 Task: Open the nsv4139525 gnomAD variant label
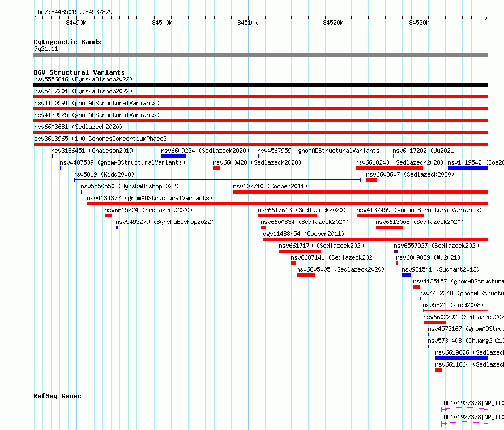tap(97, 115)
